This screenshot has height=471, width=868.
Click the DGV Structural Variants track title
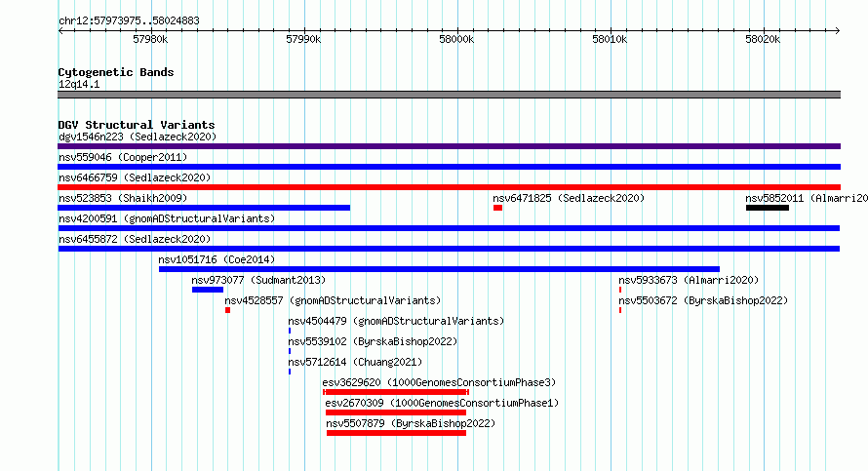point(137,125)
